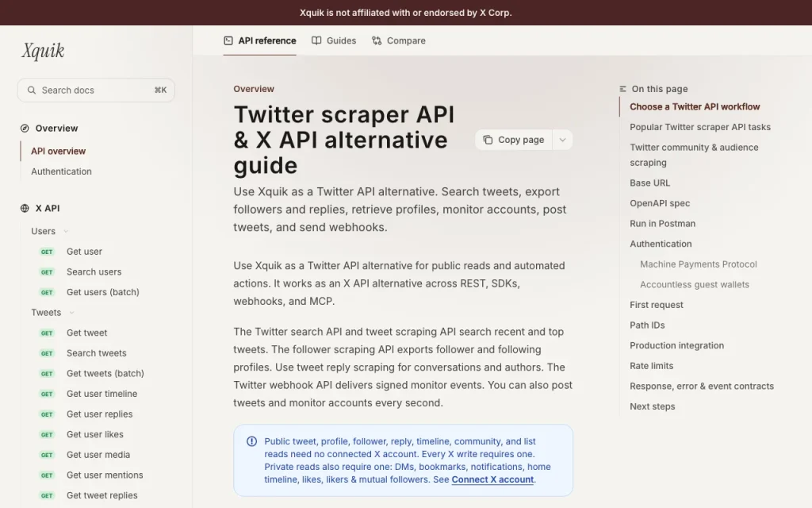Open the Search tweets endpoint
This screenshot has width=812, height=508.
point(96,353)
